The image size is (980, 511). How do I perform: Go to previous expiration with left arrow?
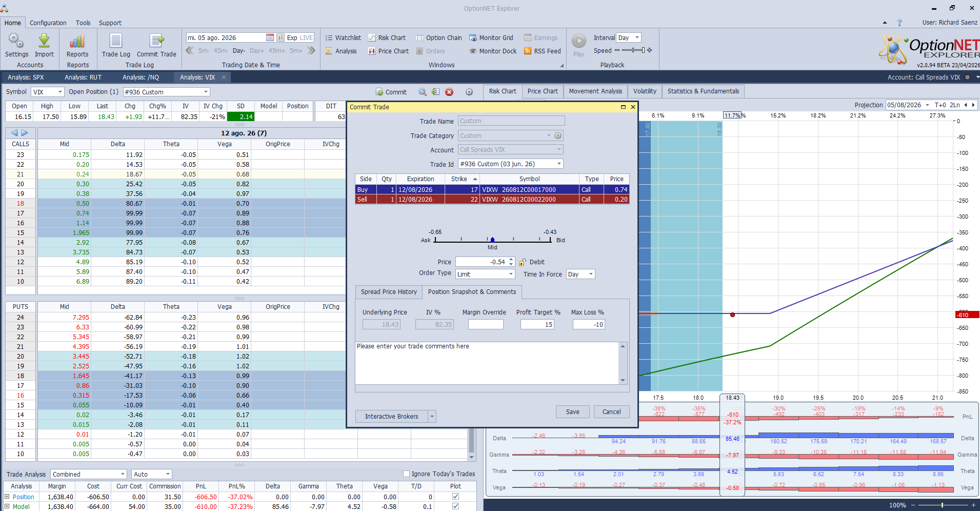(14, 133)
